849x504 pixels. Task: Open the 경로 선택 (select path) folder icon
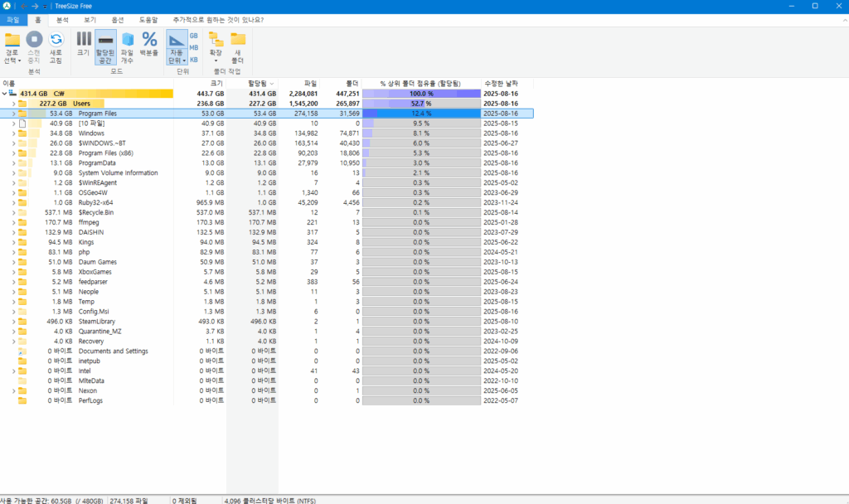coord(12,40)
